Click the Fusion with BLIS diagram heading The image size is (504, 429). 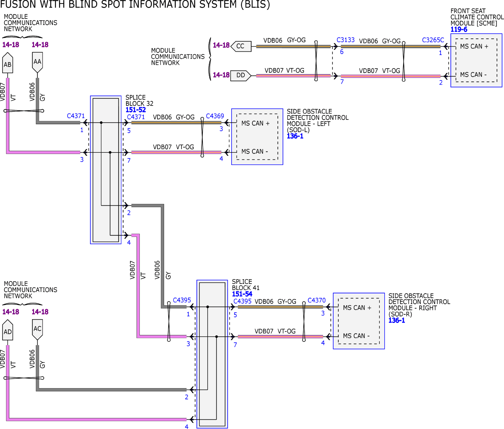click(135, 4)
